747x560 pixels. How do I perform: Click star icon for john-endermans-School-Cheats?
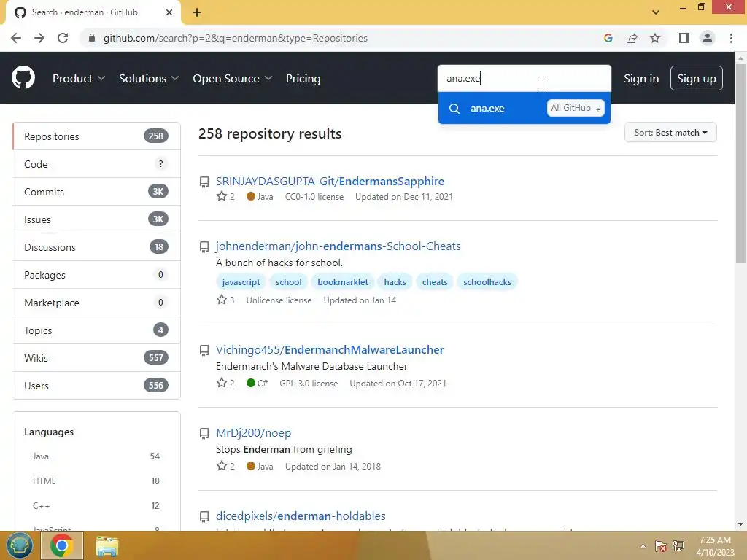(222, 300)
